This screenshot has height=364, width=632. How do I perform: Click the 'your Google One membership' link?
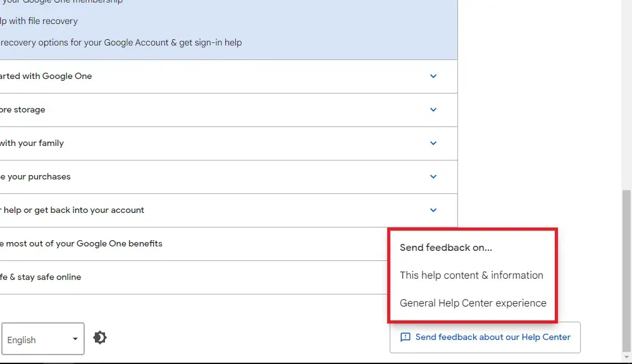(x=62, y=2)
